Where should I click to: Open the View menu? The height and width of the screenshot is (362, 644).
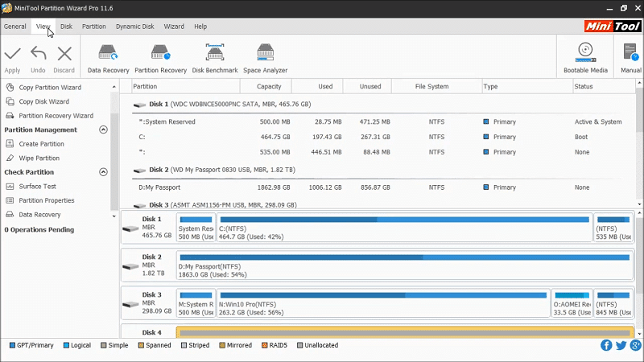click(x=43, y=27)
